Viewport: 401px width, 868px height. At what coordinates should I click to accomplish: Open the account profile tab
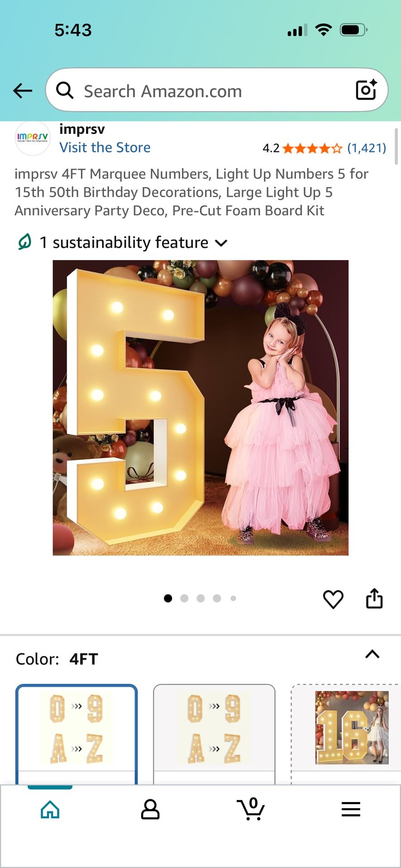click(150, 810)
